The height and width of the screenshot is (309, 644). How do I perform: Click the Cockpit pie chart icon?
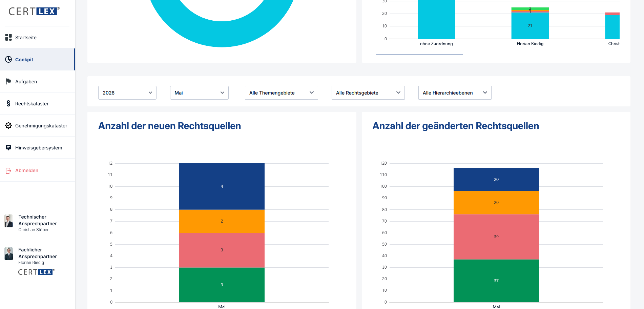pyautogui.click(x=8, y=59)
